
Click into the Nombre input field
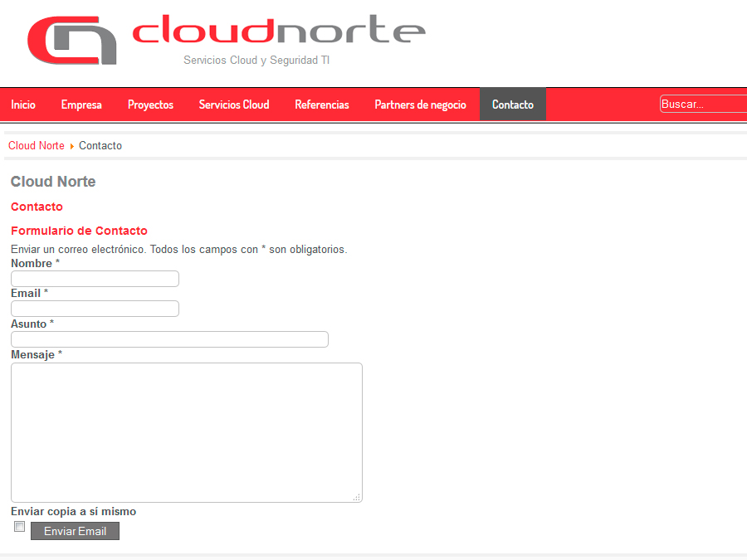pos(95,279)
